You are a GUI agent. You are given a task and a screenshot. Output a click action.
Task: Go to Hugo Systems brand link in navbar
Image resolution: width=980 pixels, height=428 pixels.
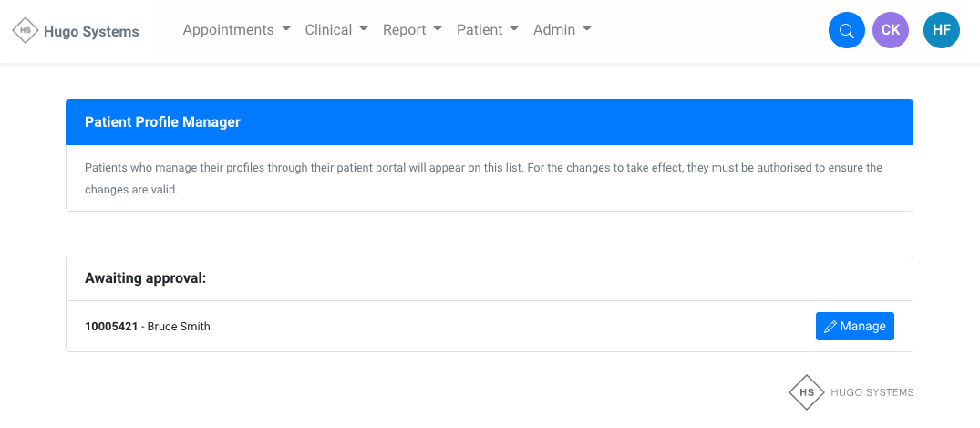(91, 32)
